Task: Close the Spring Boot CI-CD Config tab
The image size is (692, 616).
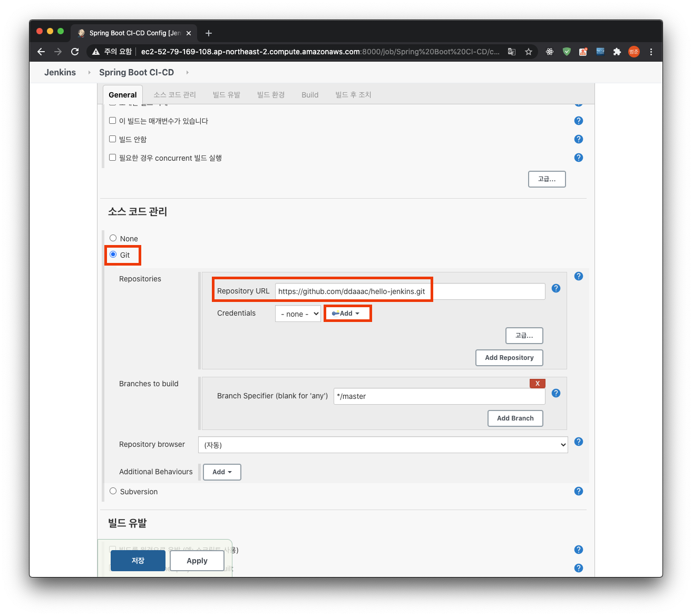Action: pos(189,33)
